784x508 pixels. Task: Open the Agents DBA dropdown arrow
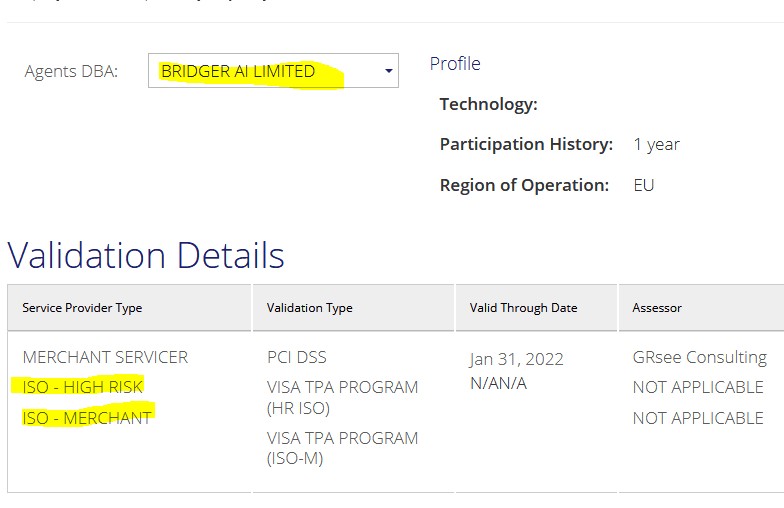coord(388,71)
